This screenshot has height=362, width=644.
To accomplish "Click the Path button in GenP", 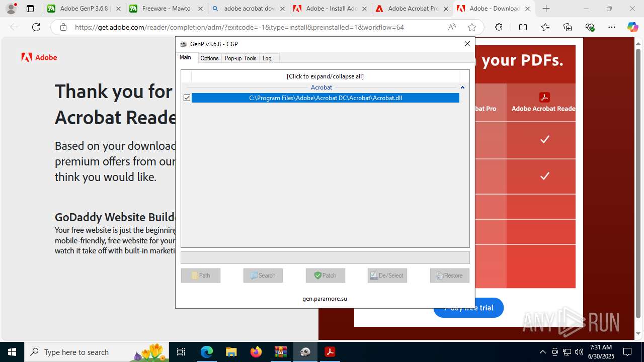I will coord(201,276).
